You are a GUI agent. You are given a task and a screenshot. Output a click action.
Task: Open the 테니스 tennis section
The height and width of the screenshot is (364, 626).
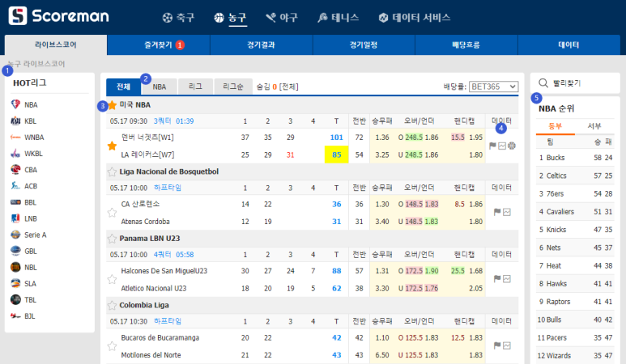tap(339, 18)
